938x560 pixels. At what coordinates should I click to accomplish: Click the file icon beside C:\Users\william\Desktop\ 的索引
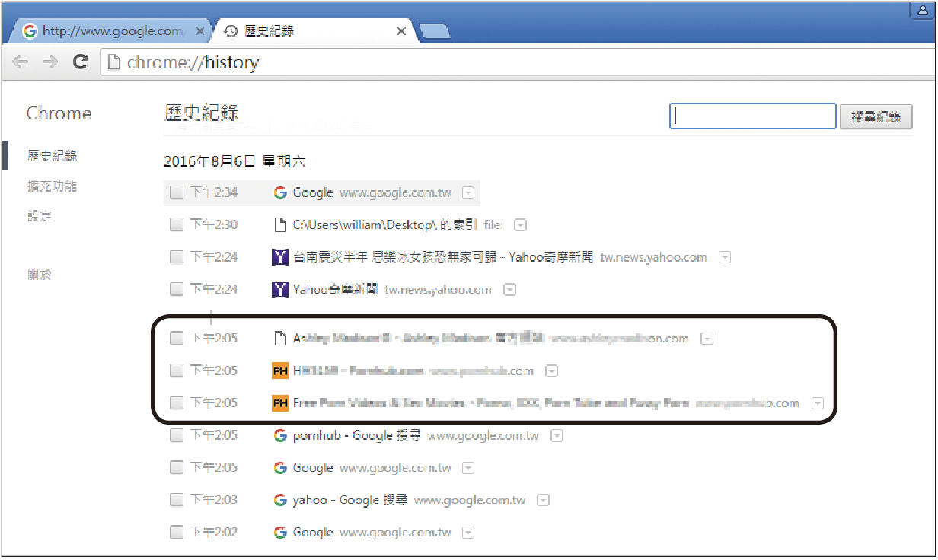pyautogui.click(x=280, y=225)
